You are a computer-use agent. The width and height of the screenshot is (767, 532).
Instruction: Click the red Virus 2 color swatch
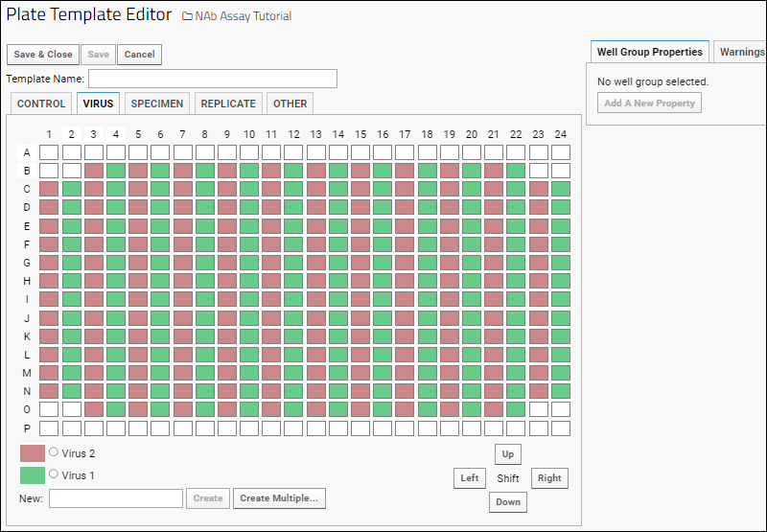coord(33,453)
